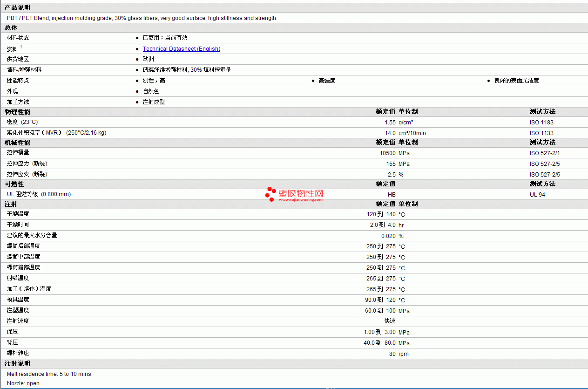This screenshot has width=588, height=389.
Task: Select the 注射成型 value
Action: tap(154, 102)
